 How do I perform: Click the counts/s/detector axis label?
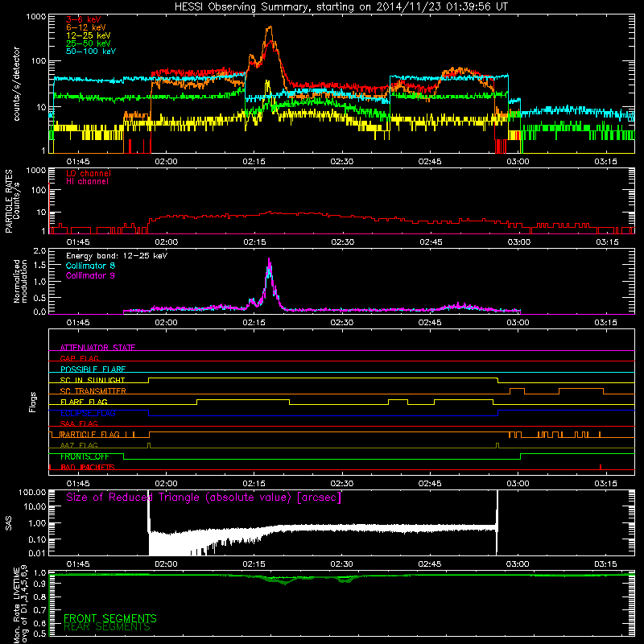pyautogui.click(x=17, y=84)
